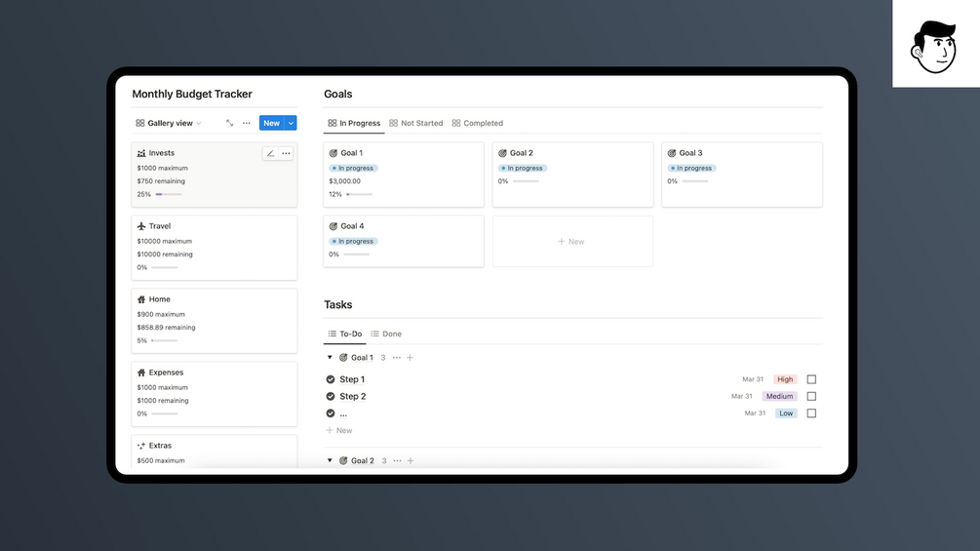This screenshot has width=980, height=551.
Task: Click the house icon on Home card
Action: [141, 299]
